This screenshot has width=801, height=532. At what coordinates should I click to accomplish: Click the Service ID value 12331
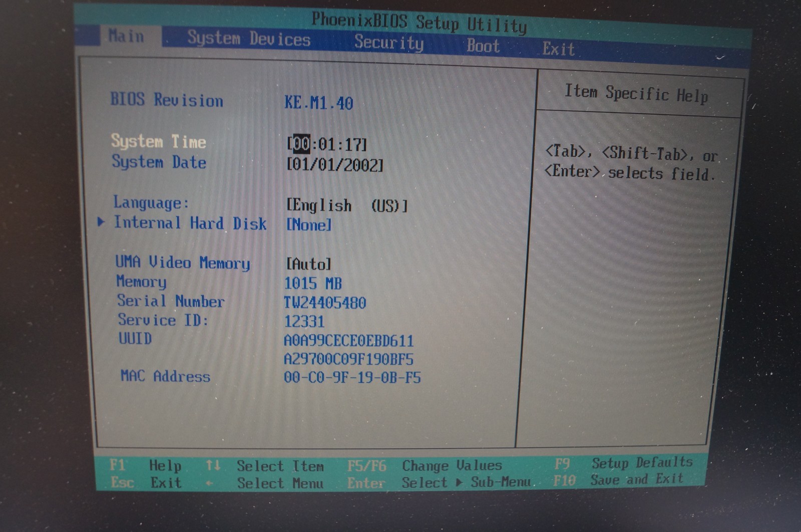tap(304, 321)
